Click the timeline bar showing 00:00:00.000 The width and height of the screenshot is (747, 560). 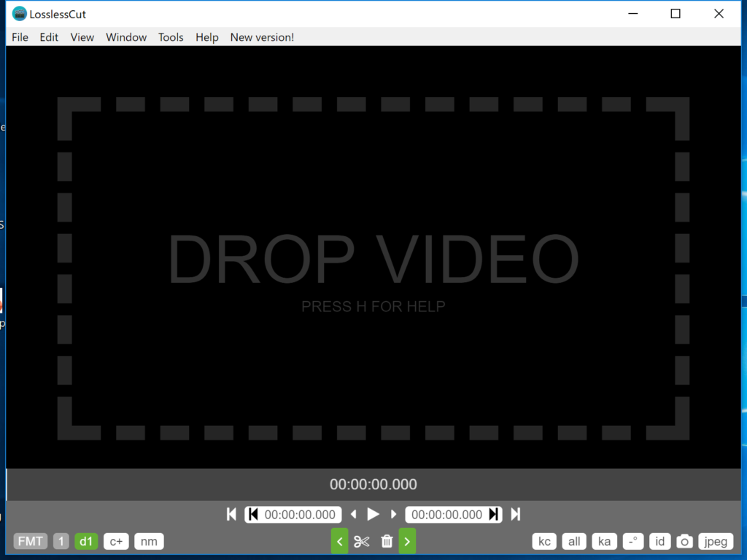[x=373, y=484]
